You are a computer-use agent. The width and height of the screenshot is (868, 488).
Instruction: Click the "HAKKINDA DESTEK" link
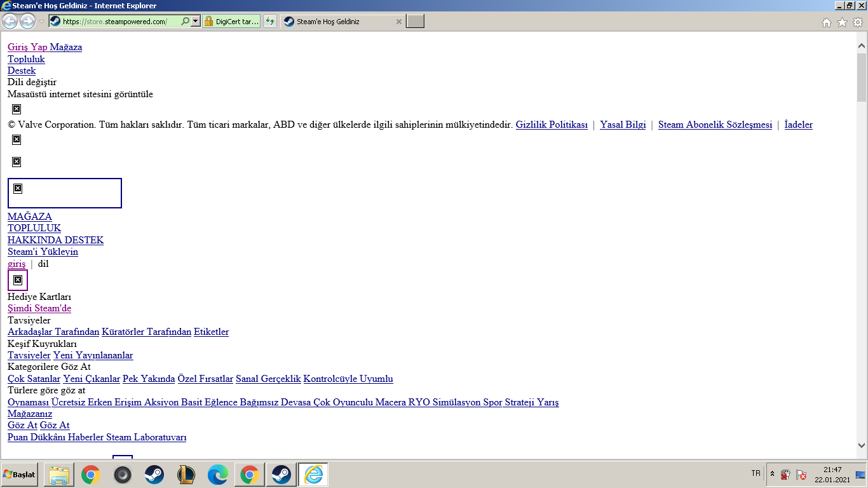(55, 240)
